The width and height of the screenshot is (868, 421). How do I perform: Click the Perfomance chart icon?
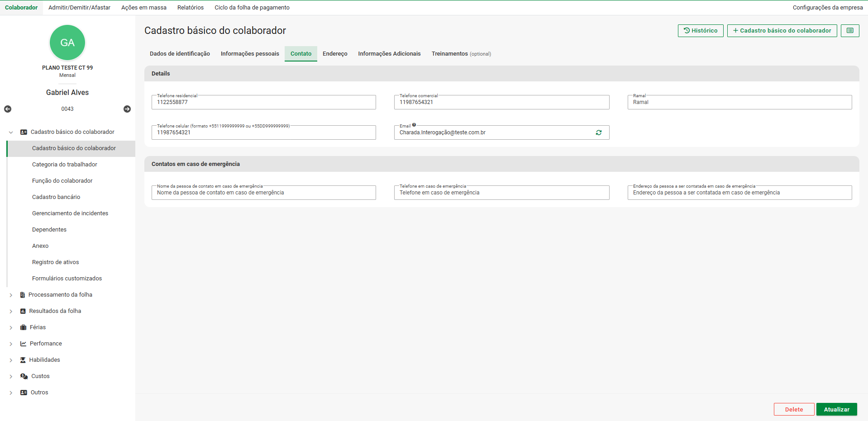23,344
